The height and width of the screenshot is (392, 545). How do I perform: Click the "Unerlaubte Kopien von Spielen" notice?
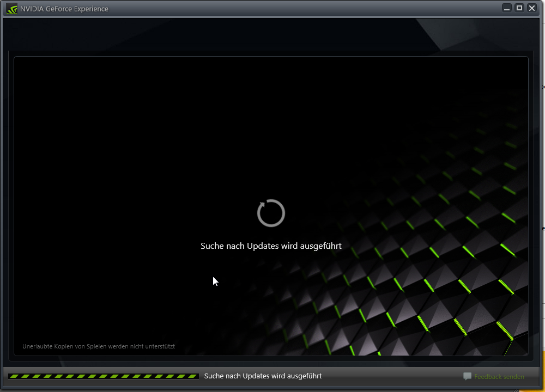(x=99, y=346)
